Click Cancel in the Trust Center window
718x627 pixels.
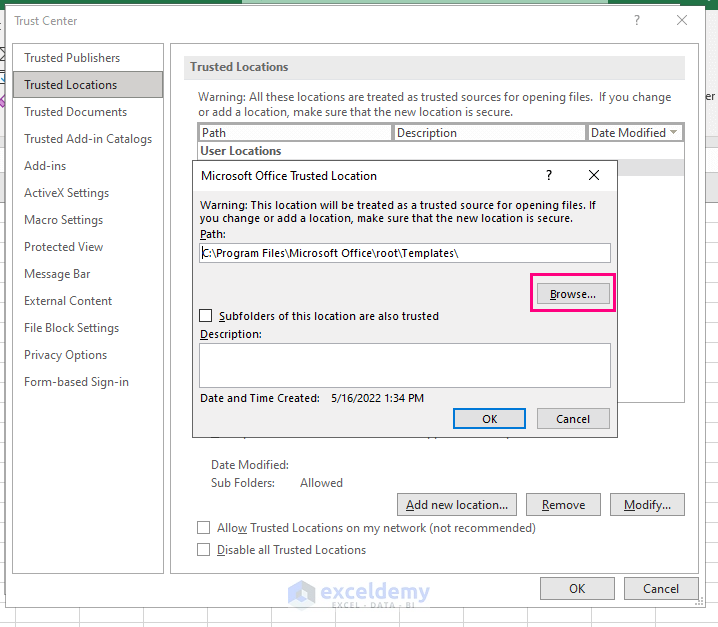tap(661, 588)
